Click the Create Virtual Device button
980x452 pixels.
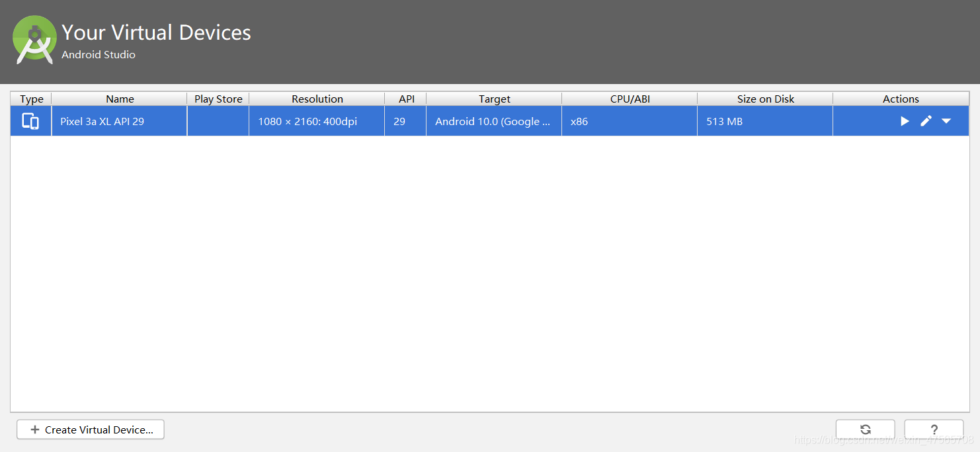coord(91,429)
